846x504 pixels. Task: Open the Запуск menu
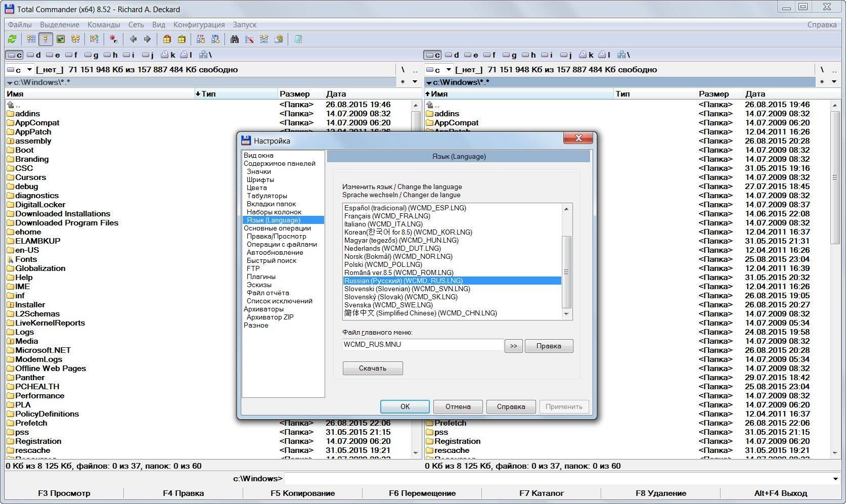(245, 24)
